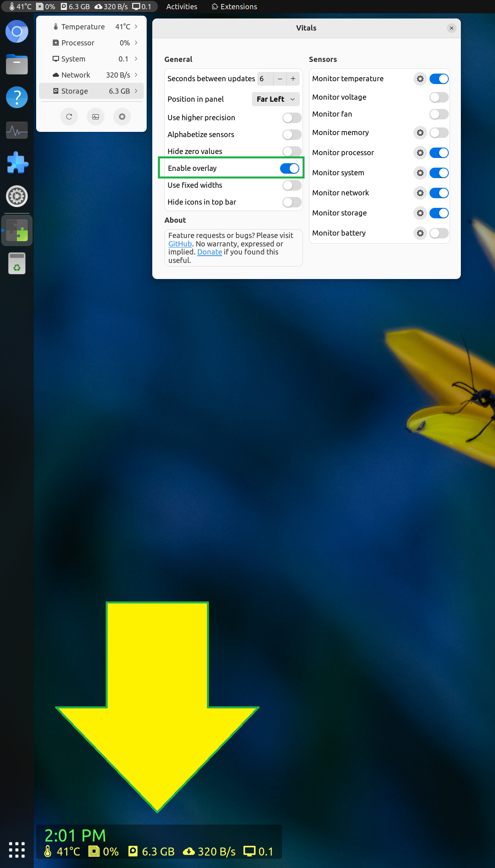Open Chromium browser from the dock
The width and height of the screenshot is (495, 868).
[x=17, y=31]
